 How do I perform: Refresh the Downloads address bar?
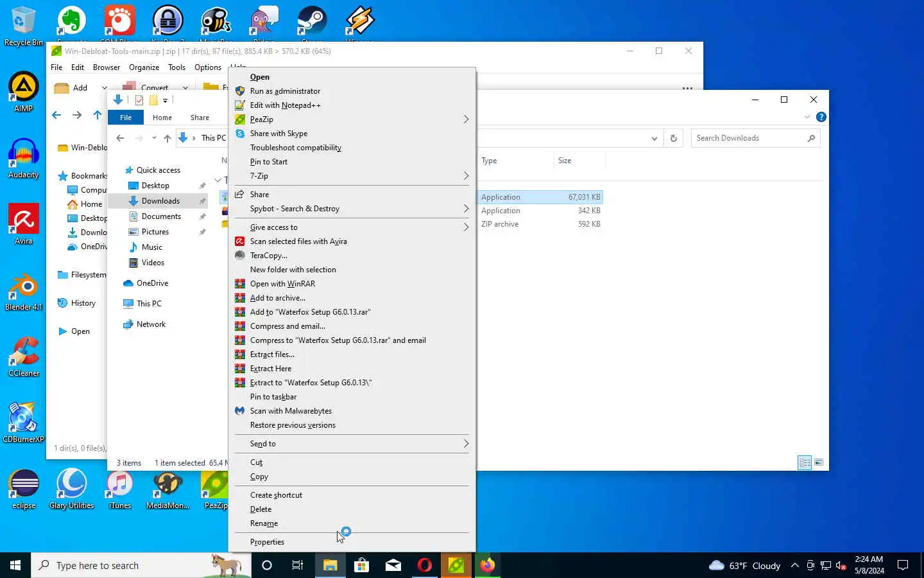tap(673, 138)
